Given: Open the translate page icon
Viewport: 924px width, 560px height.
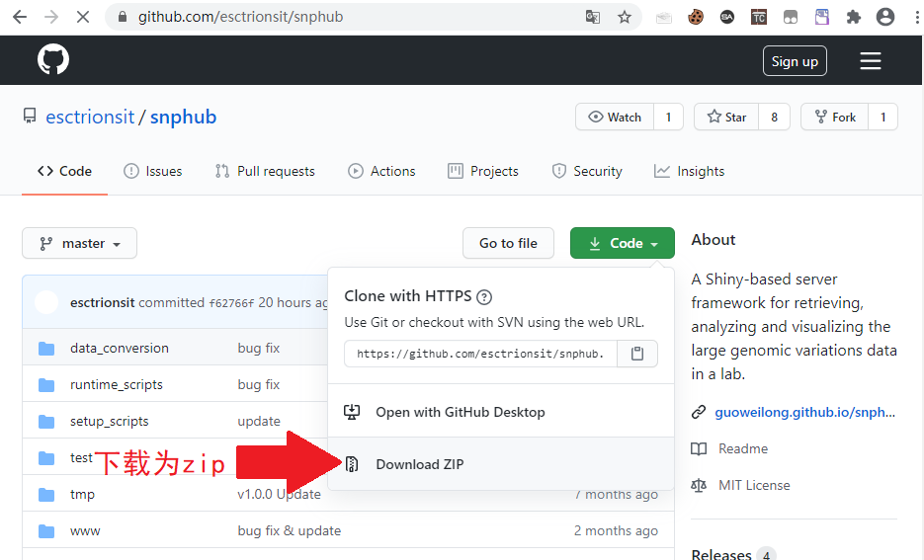Looking at the screenshot, I should (593, 17).
